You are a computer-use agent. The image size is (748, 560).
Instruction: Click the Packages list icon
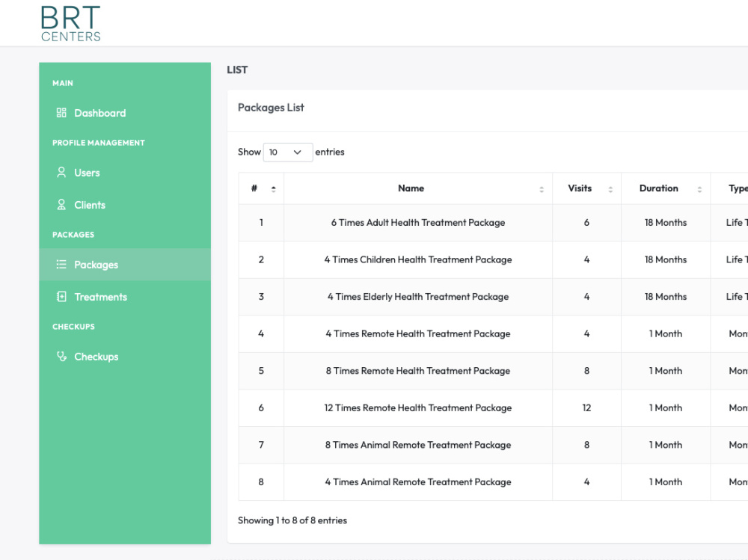[x=61, y=264]
